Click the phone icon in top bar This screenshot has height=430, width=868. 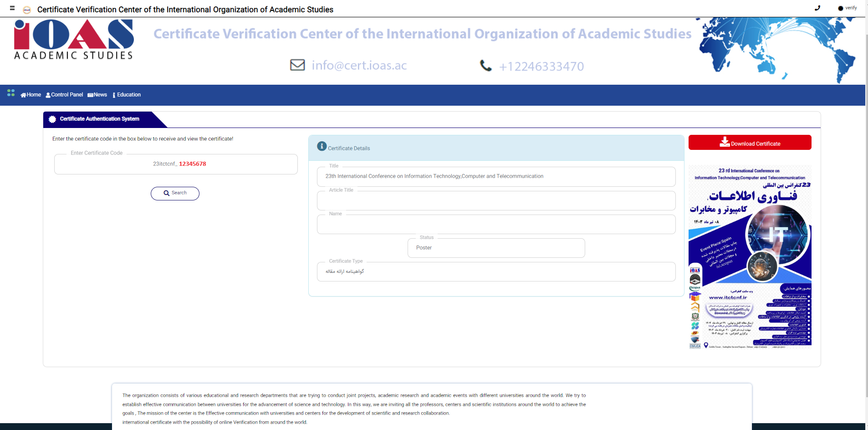coord(817,8)
